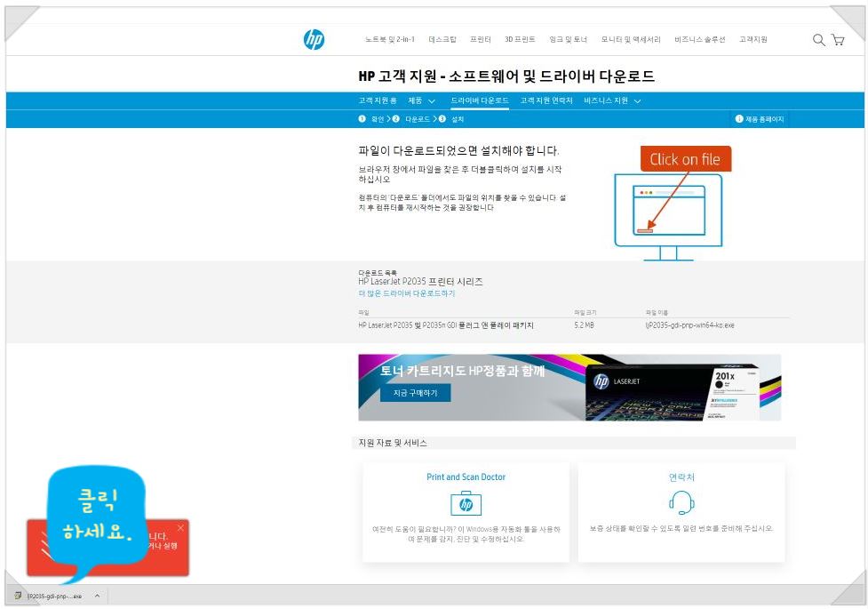Click the 지금 구매하기 button
868x609 pixels.
click(415, 393)
